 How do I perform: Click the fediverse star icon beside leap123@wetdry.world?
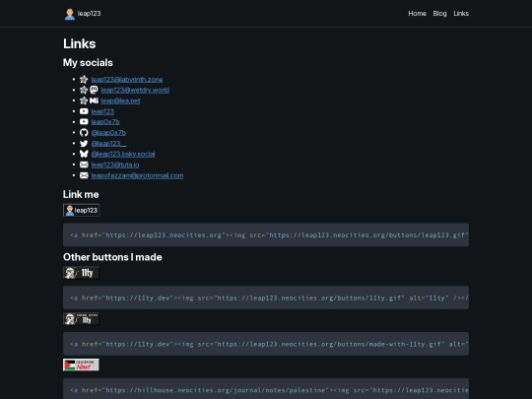[x=84, y=90]
